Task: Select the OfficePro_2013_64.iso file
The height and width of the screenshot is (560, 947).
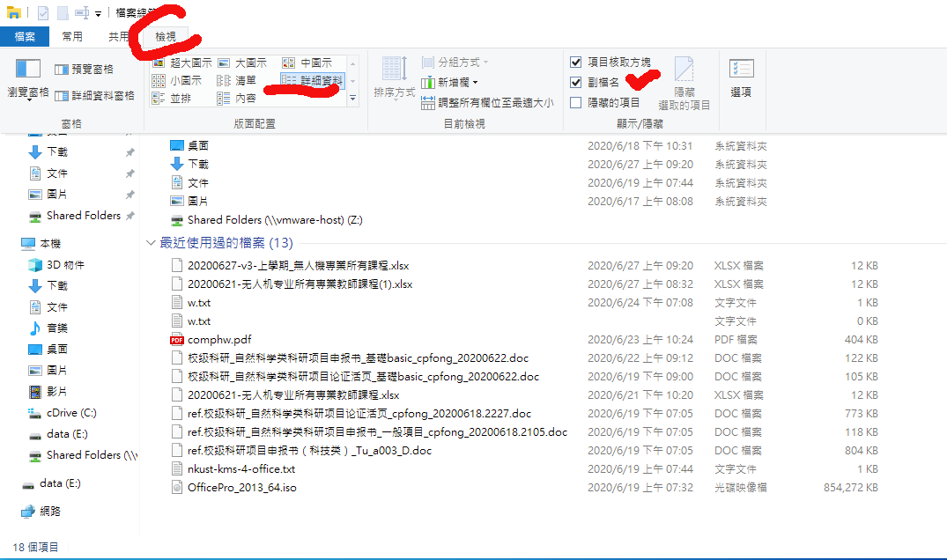Action: (241, 488)
